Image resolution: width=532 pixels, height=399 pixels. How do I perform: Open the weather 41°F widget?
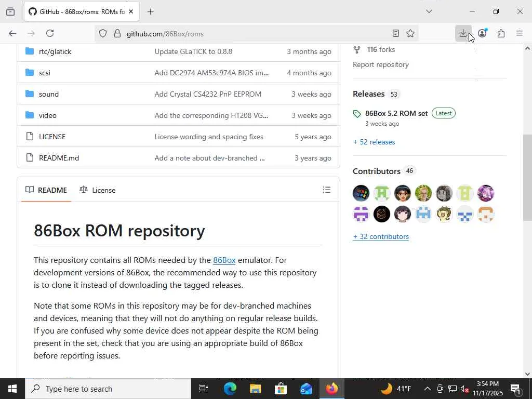(x=395, y=389)
